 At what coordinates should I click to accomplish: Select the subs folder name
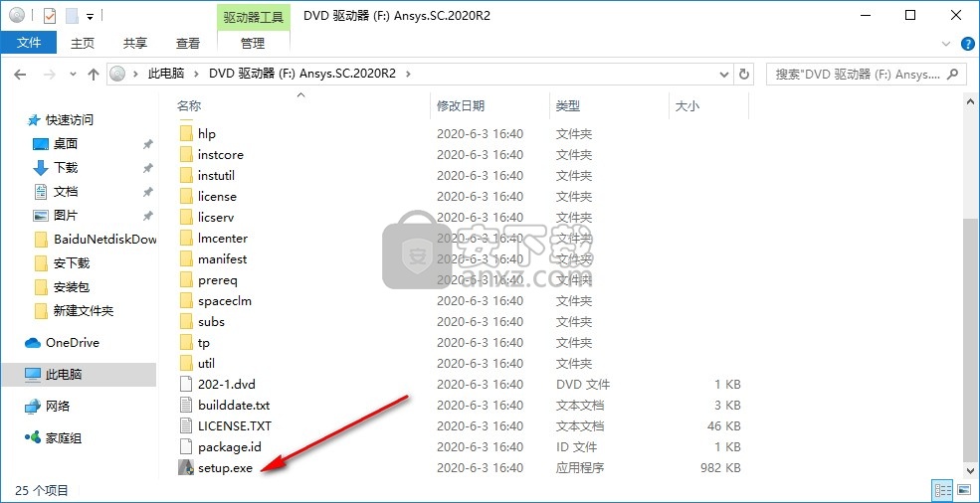coord(211,322)
